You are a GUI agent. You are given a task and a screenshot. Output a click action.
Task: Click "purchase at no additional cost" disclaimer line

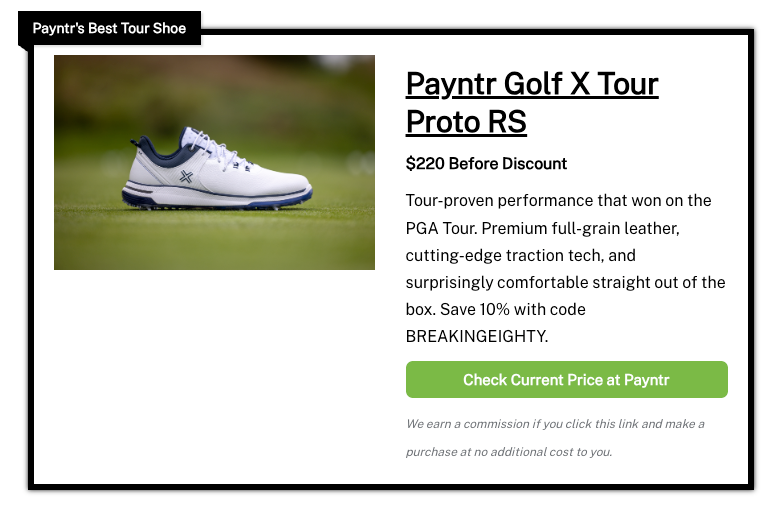pos(510,452)
